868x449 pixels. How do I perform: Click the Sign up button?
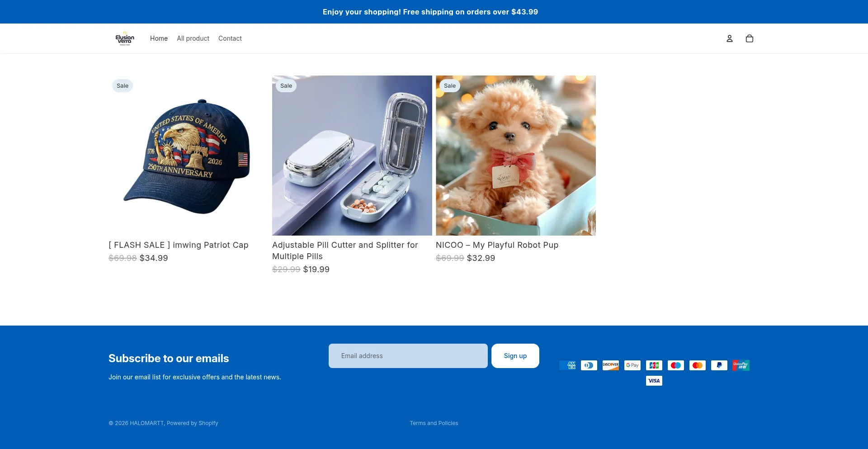[515, 356]
